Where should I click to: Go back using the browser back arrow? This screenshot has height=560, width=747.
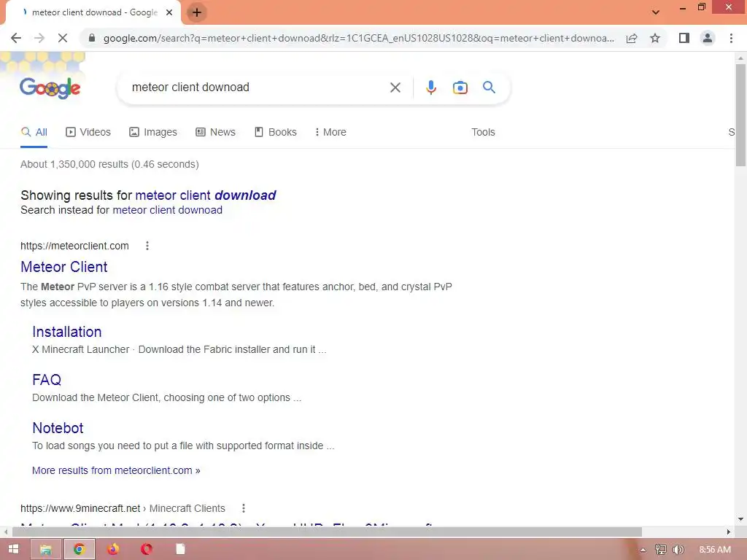[16, 38]
